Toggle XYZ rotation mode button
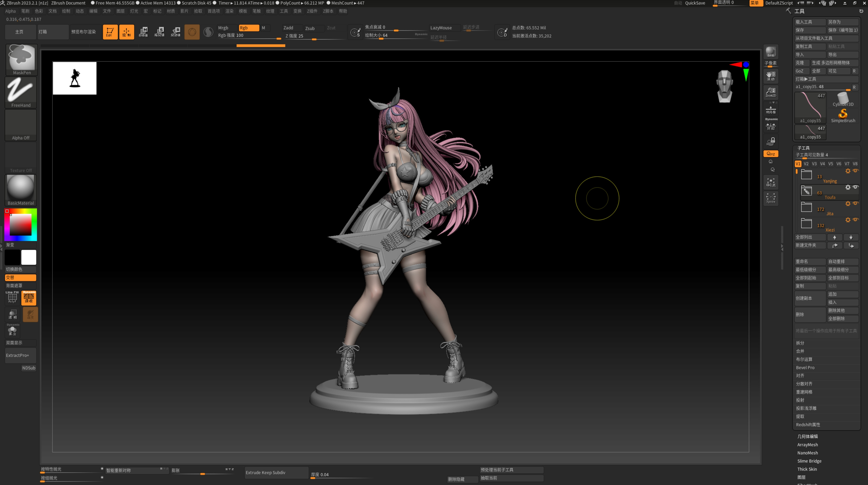 pos(771,154)
